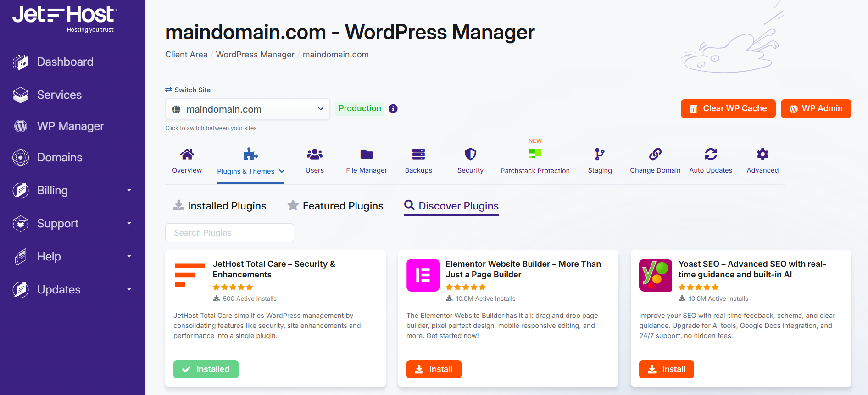The height and width of the screenshot is (395, 868).
Task: Go to WordPress Manager breadcrumb
Action: coord(255,55)
